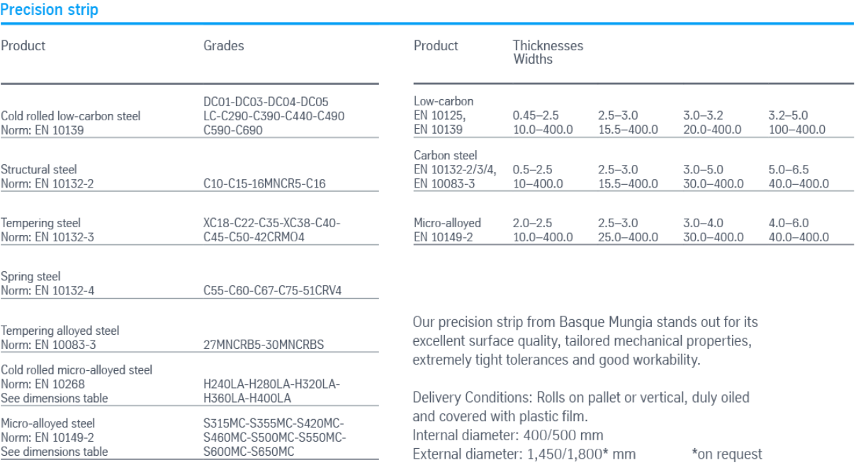Select the *on request footnote
Image resolution: width=868 pixels, height=470 pixels.
point(727,454)
